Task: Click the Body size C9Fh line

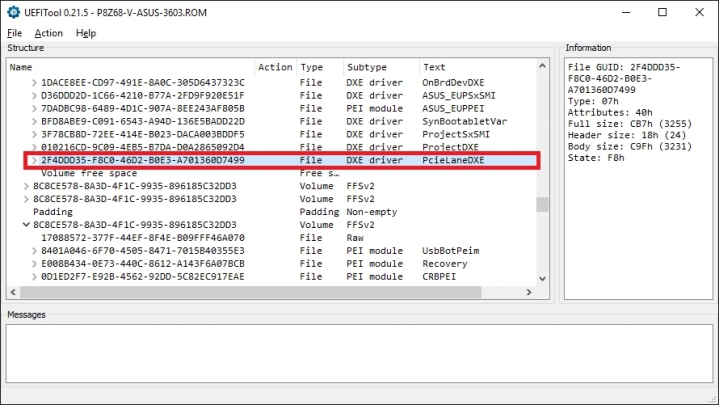Action: pos(630,146)
